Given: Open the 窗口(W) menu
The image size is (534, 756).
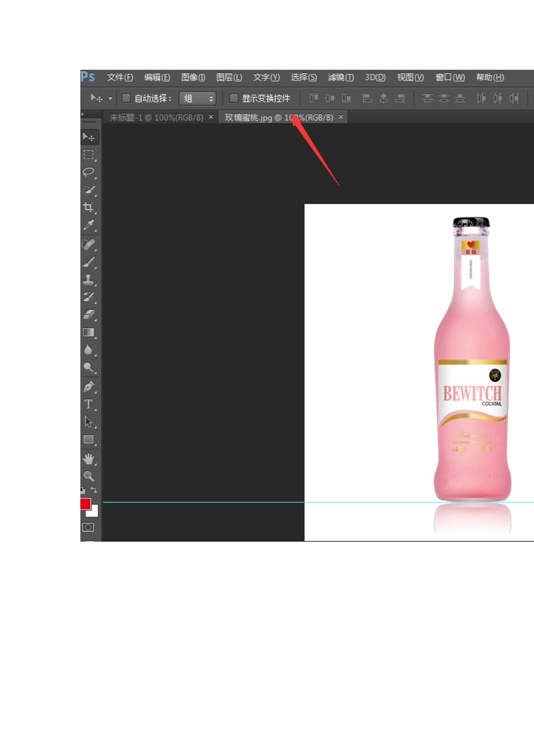Looking at the screenshot, I should click(x=450, y=77).
